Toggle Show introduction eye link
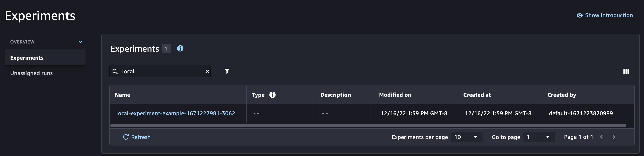 click(604, 15)
